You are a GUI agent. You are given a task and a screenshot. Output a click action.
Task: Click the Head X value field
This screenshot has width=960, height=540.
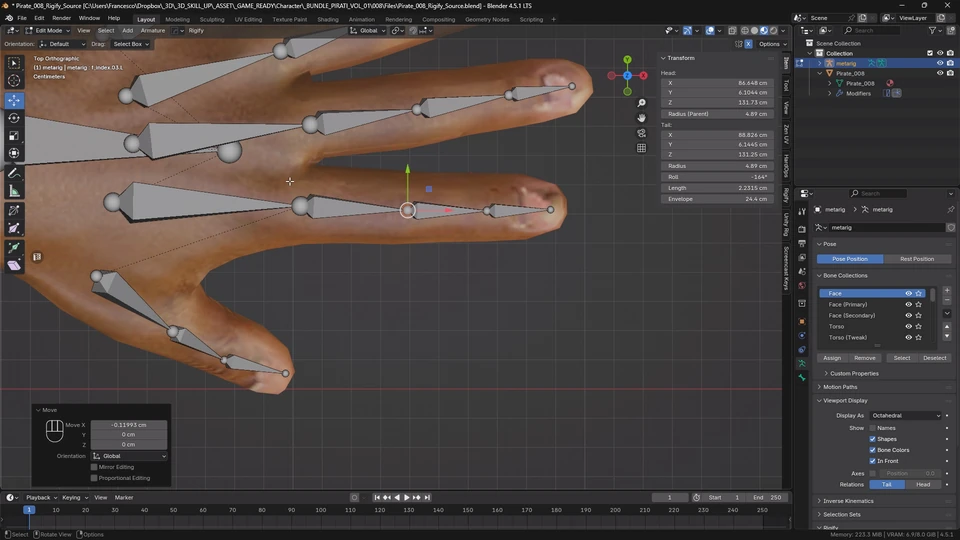point(716,83)
